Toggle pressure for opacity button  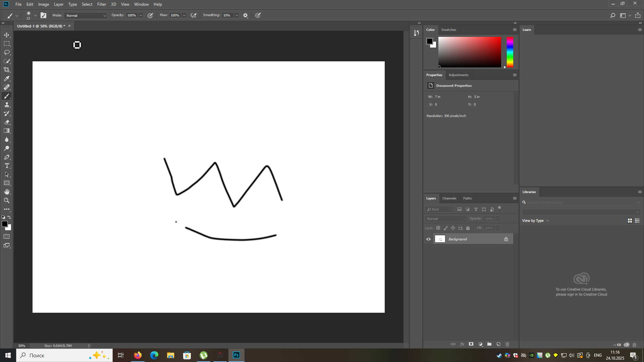tap(150, 15)
